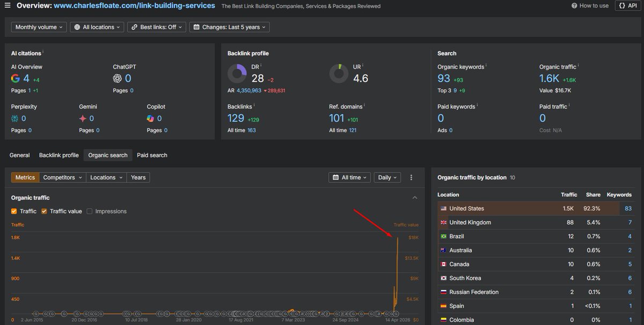
Task: Enable the Impressions checkbox
Action: 90,211
